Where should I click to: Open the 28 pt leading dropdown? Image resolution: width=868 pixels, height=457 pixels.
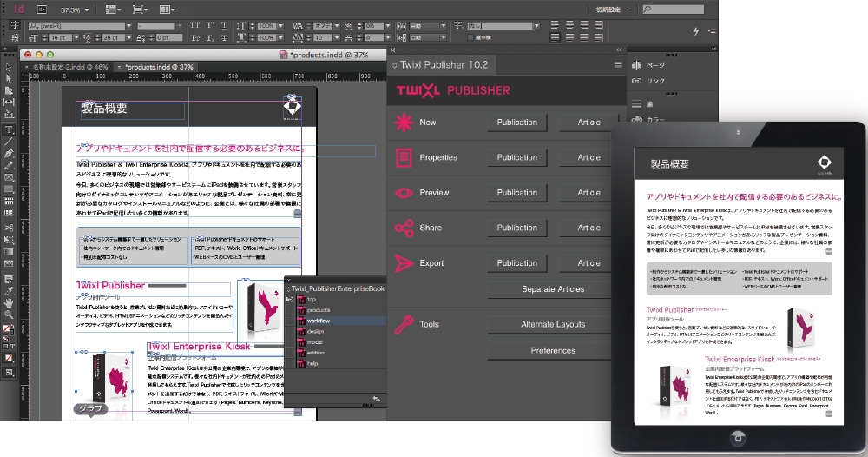click(128, 37)
